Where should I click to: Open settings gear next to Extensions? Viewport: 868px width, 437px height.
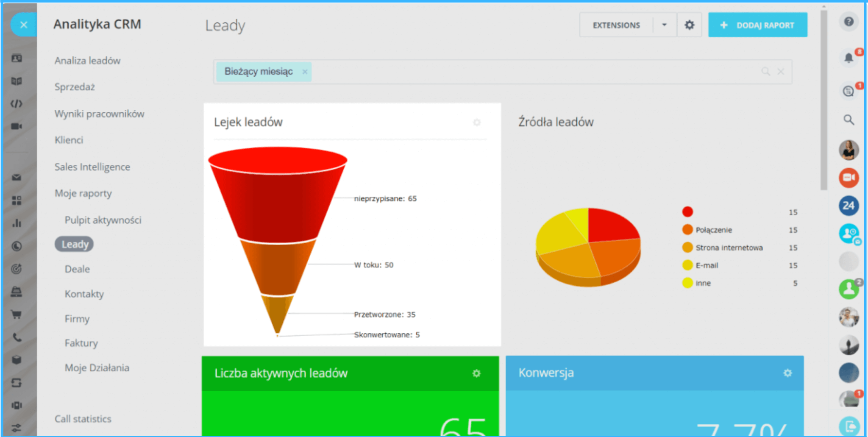[689, 25]
